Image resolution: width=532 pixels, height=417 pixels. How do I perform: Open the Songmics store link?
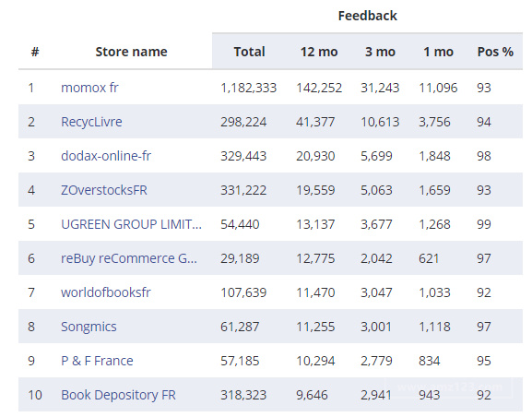coord(89,327)
